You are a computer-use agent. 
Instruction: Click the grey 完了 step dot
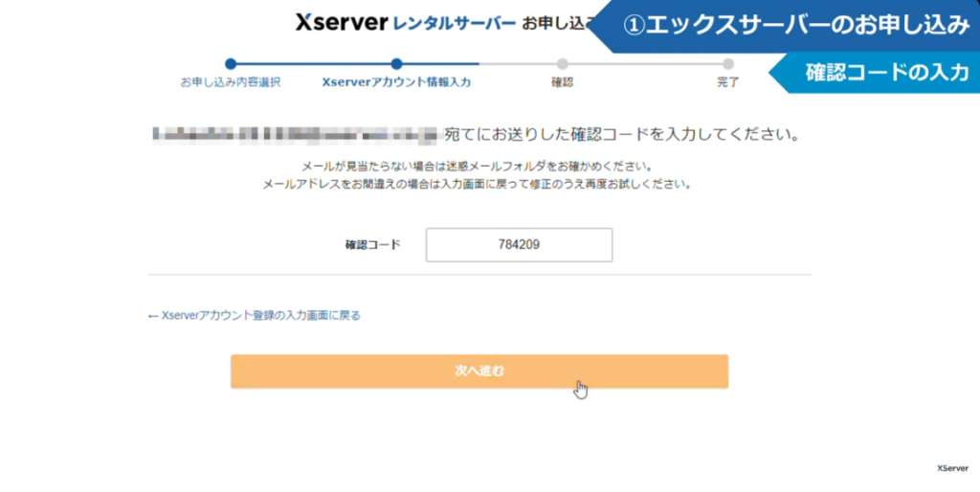click(x=728, y=64)
